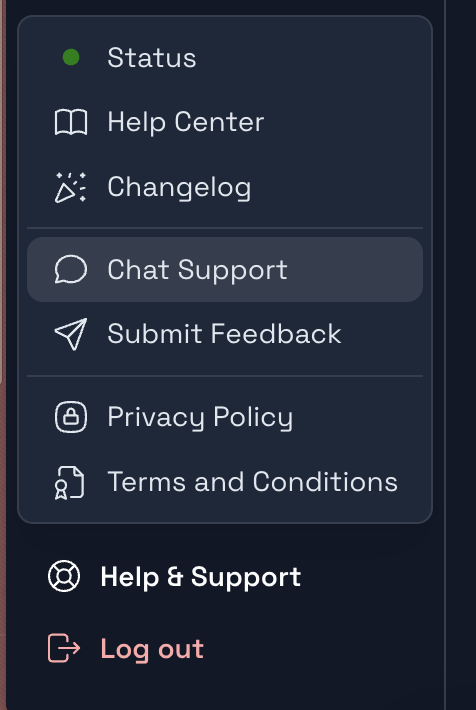Click the Changelog party popper icon

click(x=71, y=187)
